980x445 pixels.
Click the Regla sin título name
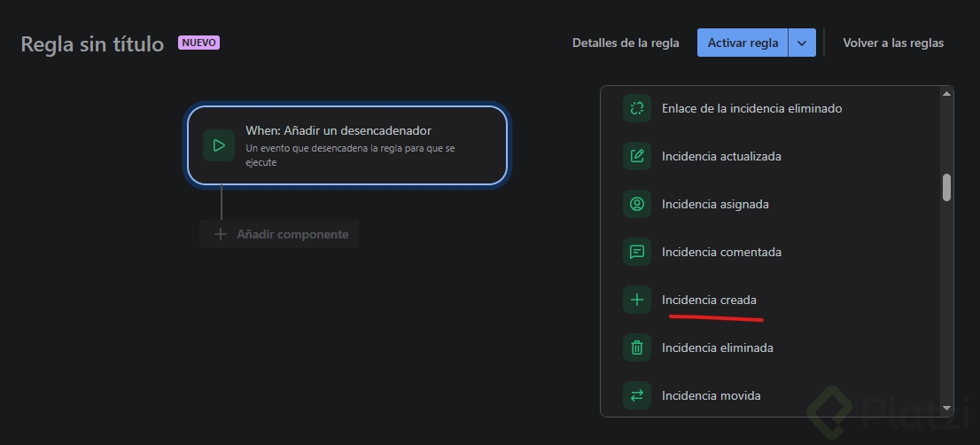point(92,44)
